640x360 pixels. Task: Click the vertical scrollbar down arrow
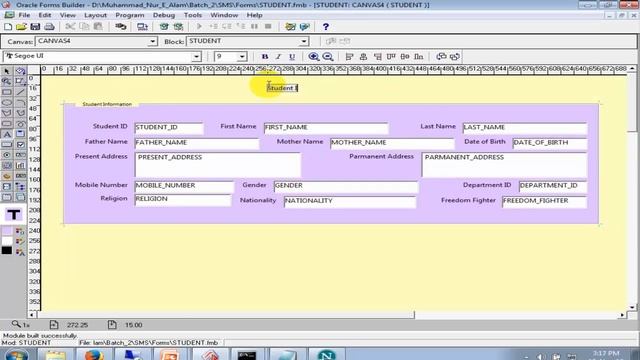(632, 307)
